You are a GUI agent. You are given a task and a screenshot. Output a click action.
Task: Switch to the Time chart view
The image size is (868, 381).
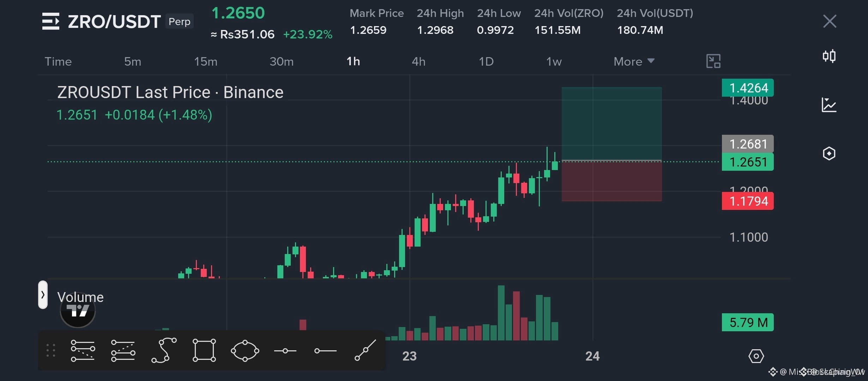point(58,61)
